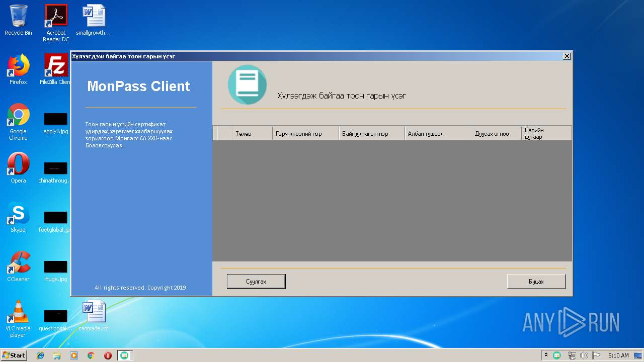Open Skype desktop shortcut
The width and height of the screenshot is (644, 362).
tap(18, 217)
